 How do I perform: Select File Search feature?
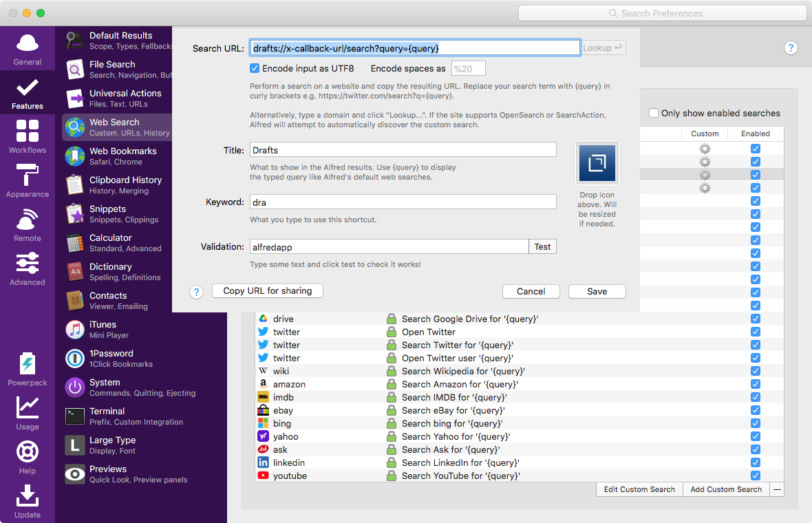(x=117, y=70)
